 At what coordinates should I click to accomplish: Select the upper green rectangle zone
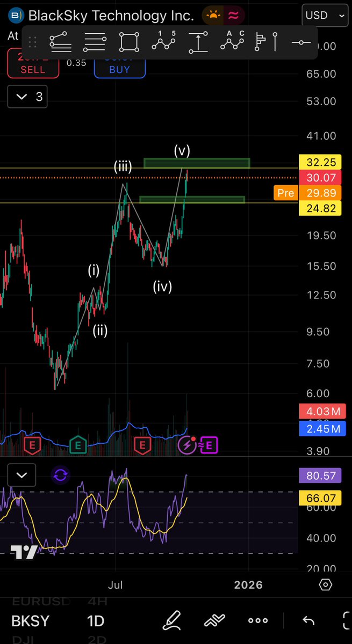197,163
